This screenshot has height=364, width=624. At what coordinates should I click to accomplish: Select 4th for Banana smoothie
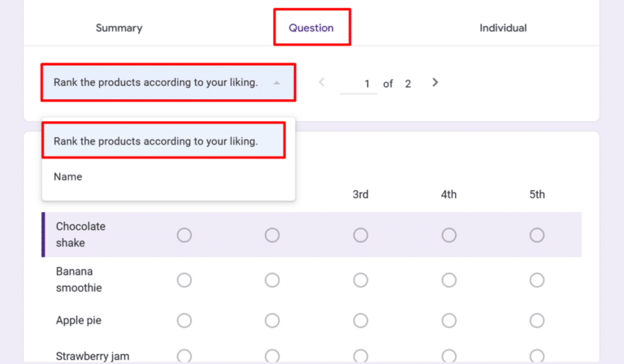449,279
